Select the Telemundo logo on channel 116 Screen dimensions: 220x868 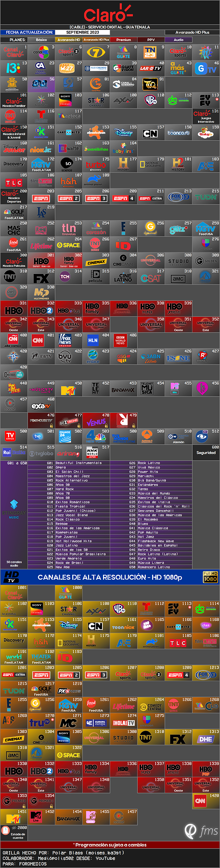click(x=42, y=116)
